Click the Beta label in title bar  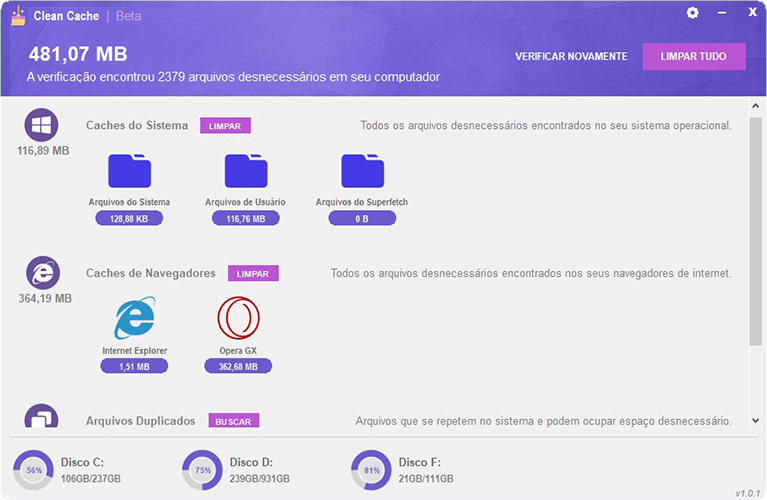pyautogui.click(x=129, y=16)
